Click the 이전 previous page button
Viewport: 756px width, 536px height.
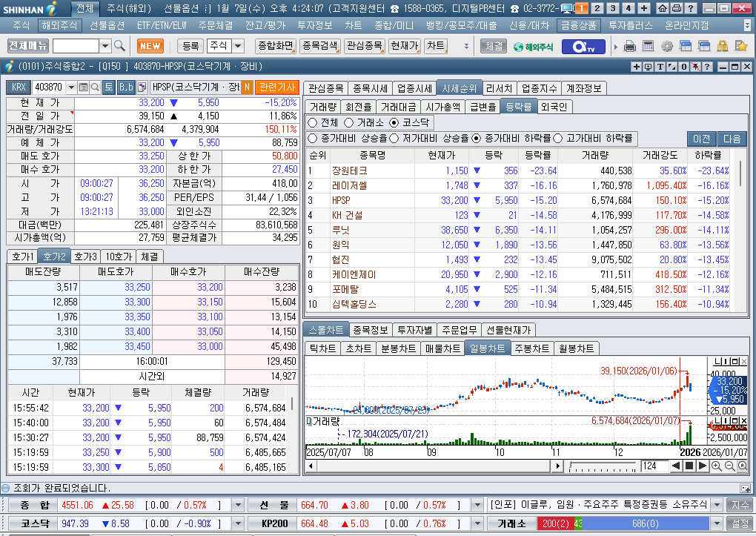[701, 139]
